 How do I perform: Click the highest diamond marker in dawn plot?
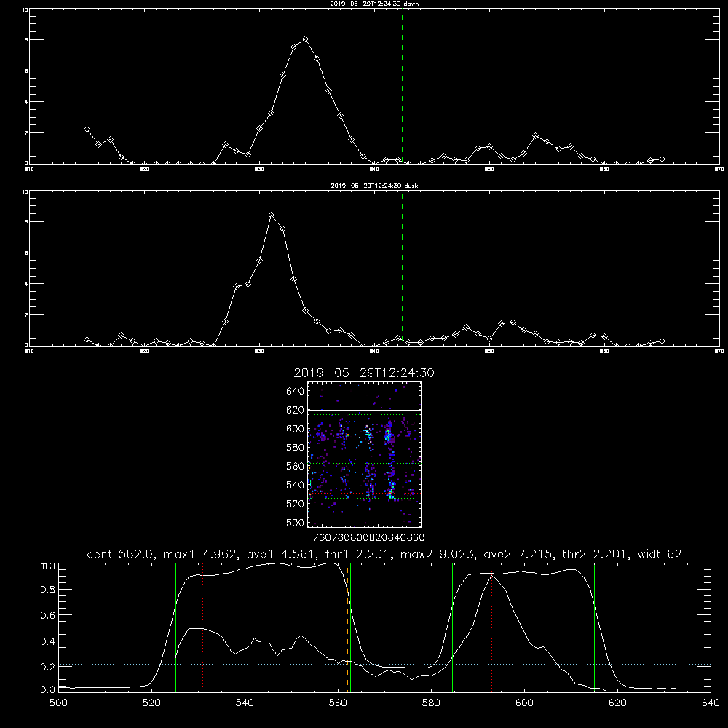point(305,39)
